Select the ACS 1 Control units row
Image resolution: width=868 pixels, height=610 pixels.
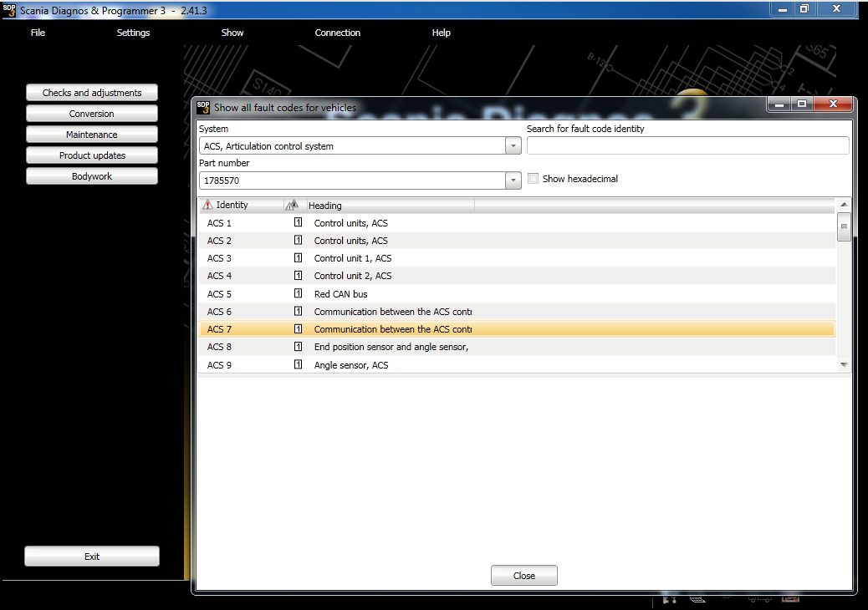[517, 223]
